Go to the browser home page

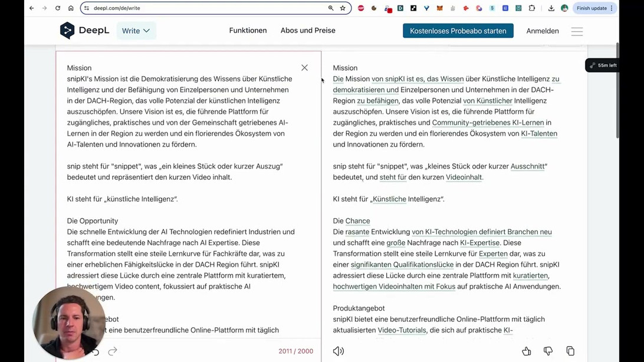[71, 8]
